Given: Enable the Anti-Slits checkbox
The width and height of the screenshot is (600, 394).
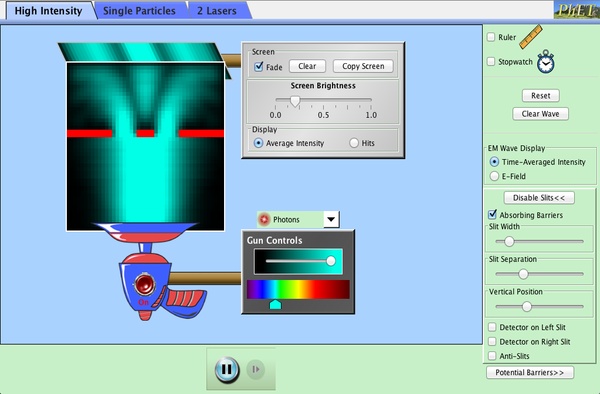Looking at the screenshot, I should coord(492,356).
